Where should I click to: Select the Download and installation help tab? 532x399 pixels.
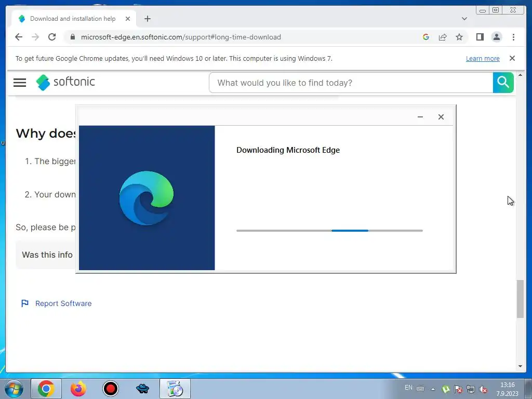74,19
